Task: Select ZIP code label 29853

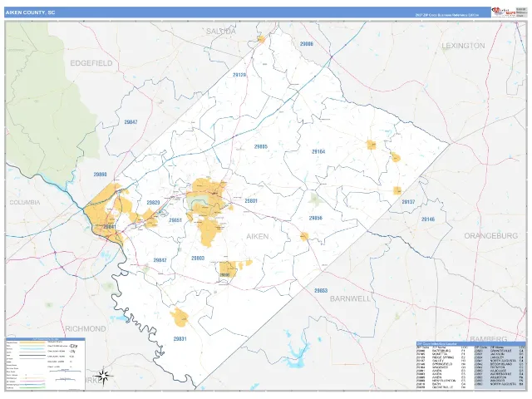Action: (321, 291)
